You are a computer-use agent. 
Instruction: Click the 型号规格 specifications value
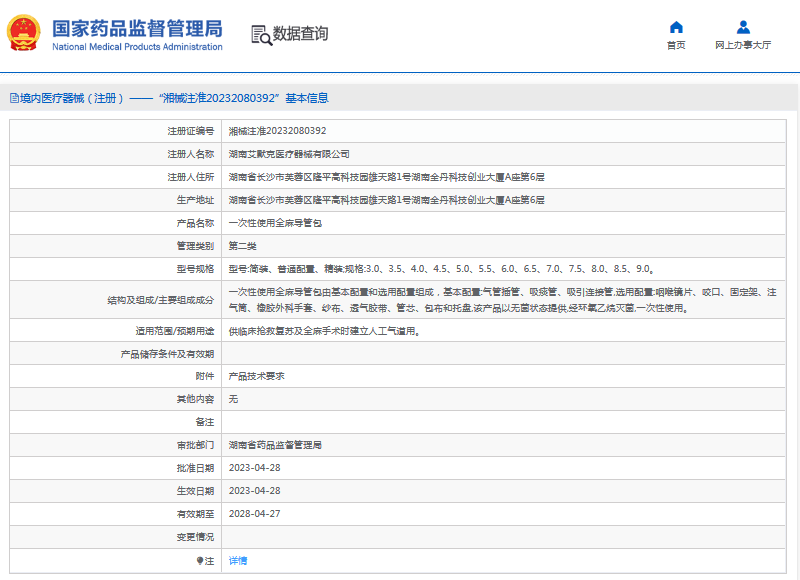tap(442, 269)
